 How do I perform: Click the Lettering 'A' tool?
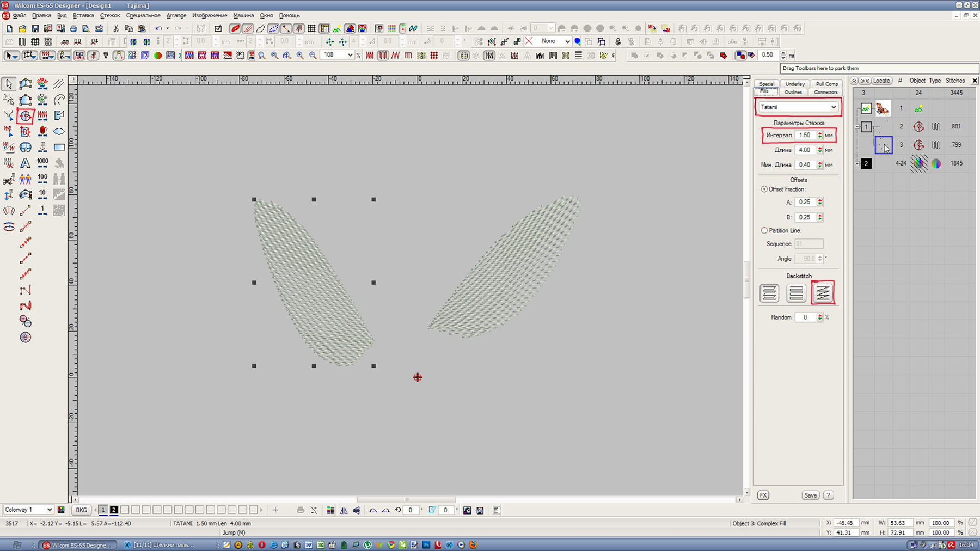[x=25, y=163]
